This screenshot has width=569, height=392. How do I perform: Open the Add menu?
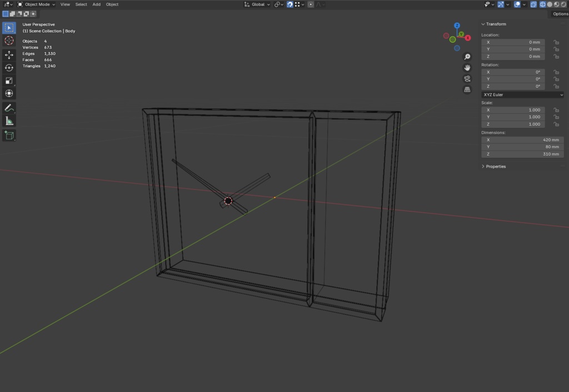coord(96,4)
